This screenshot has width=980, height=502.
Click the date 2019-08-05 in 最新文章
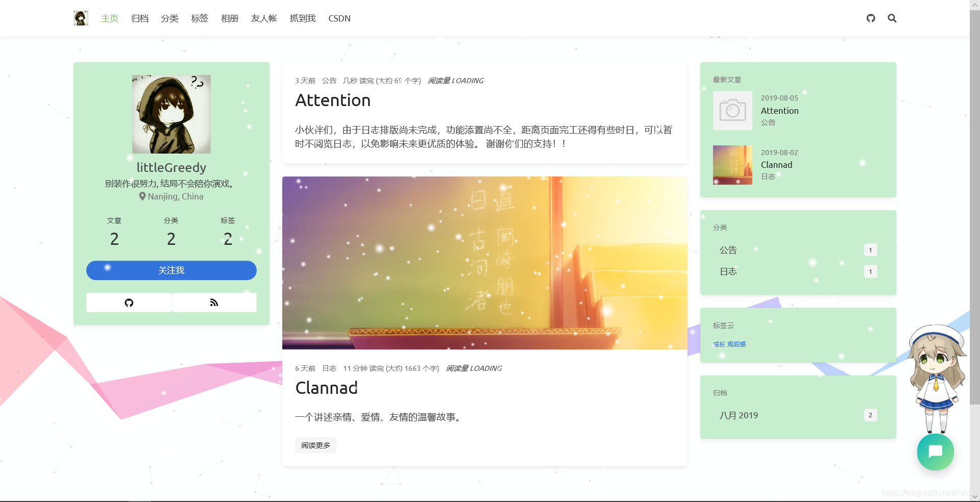pyautogui.click(x=779, y=98)
